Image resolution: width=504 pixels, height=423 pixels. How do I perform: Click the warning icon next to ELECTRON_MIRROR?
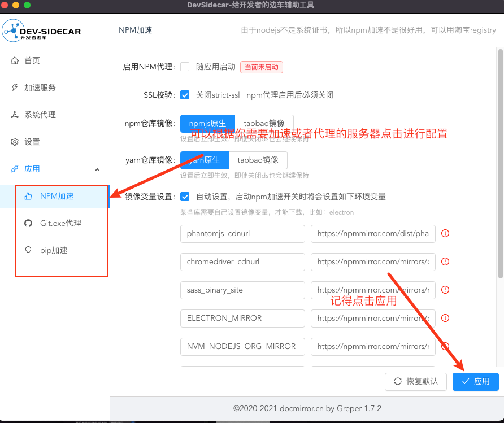445,318
